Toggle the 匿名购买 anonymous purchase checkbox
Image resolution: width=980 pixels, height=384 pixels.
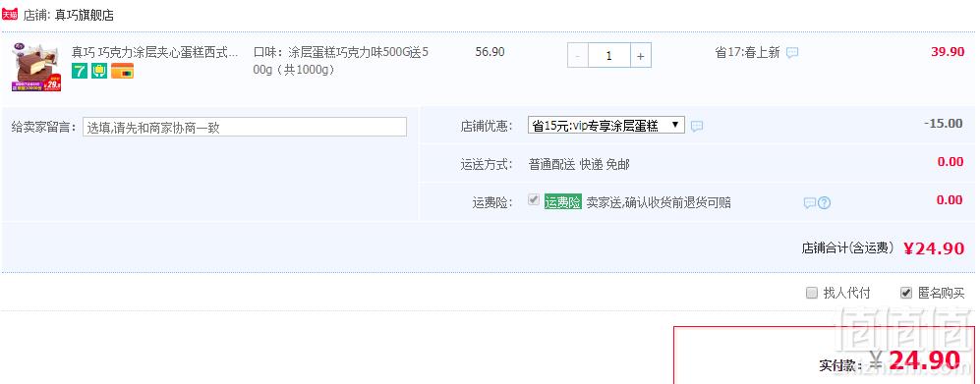point(906,293)
